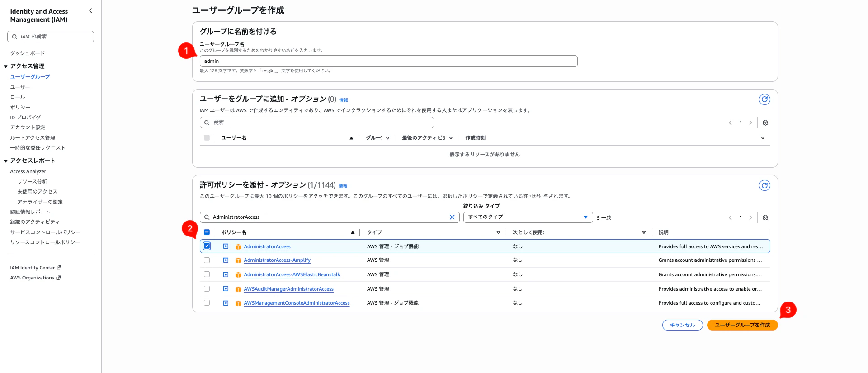
Task: Open サービスコントロールポリシー in the sidebar
Action: (45, 232)
